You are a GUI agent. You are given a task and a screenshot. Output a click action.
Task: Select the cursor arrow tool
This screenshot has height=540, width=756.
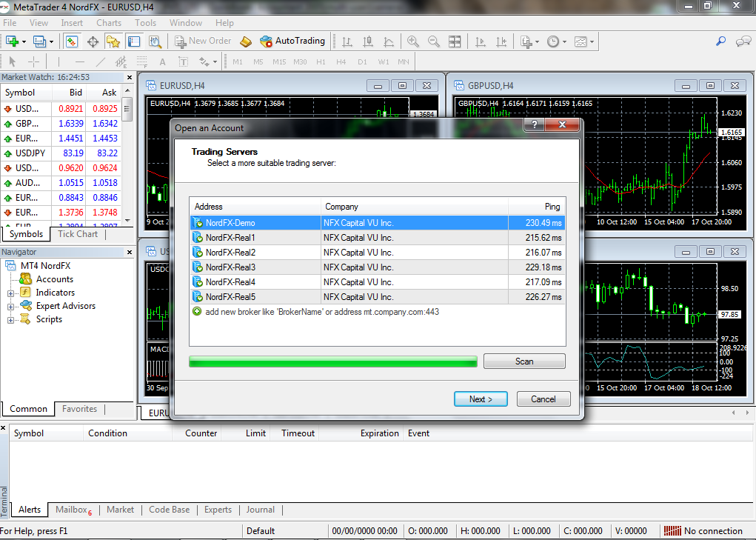pyautogui.click(x=13, y=61)
